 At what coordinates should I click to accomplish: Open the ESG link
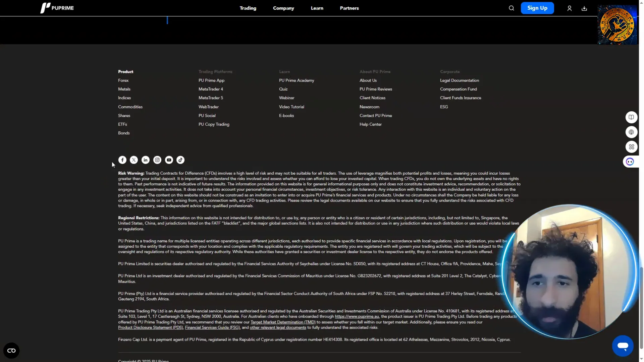point(444,107)
